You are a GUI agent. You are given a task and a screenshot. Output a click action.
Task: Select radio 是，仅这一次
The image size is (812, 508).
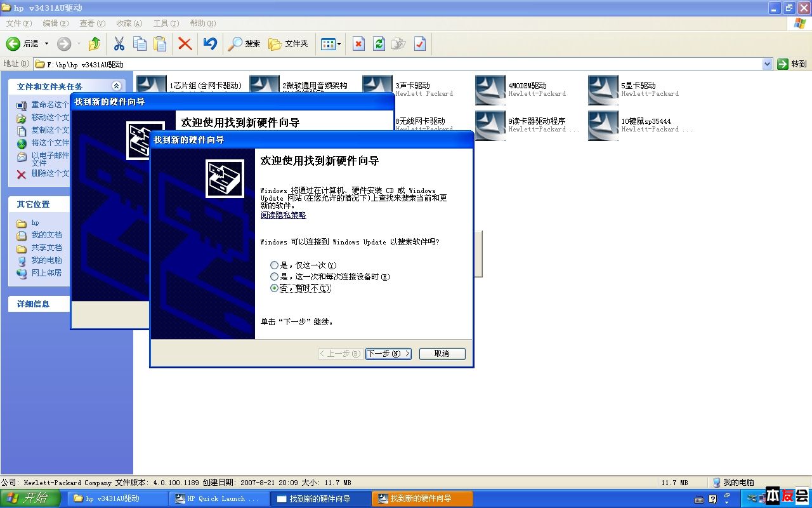[274, 265]
